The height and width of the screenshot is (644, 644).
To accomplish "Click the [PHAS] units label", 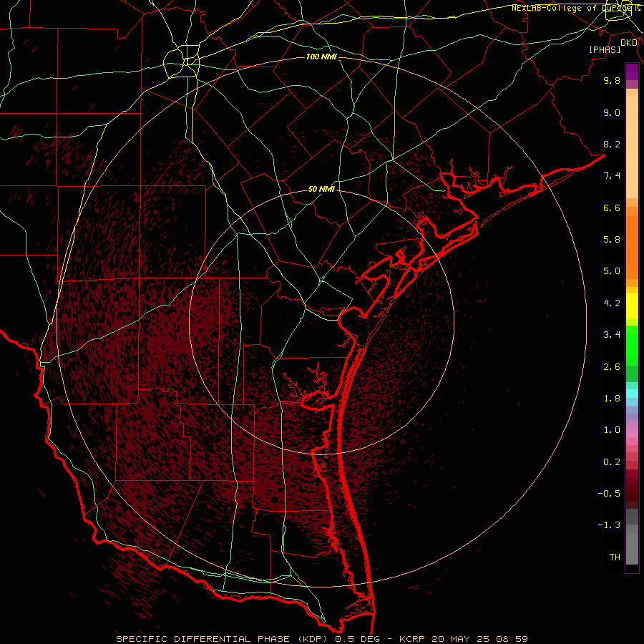I will pos(605,49).
